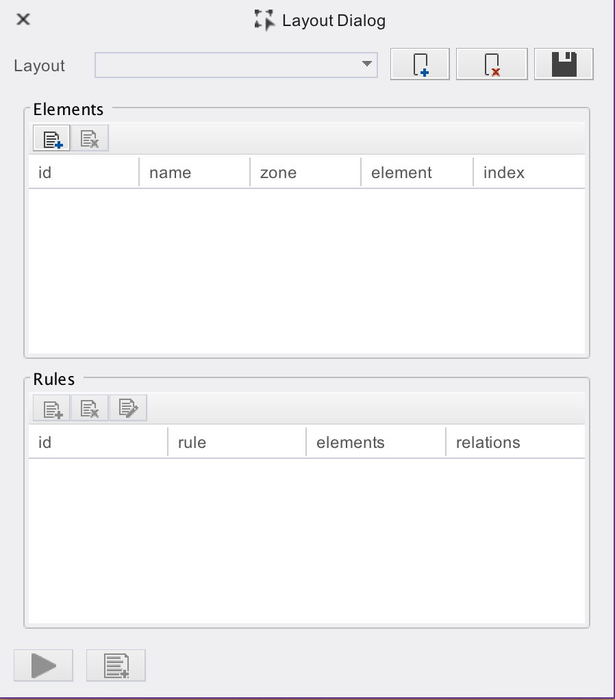This screenshot has width=615, height=700.
Task: Sort Rules table by the relations column
Action: (515, 442)
